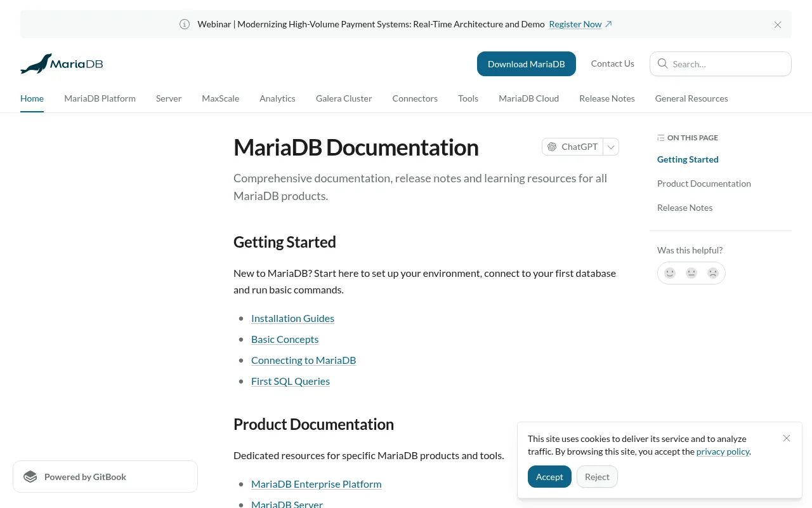Open Register Now webinar link
The width and height of the screenshot is (812, 508).
coord(575,24)
